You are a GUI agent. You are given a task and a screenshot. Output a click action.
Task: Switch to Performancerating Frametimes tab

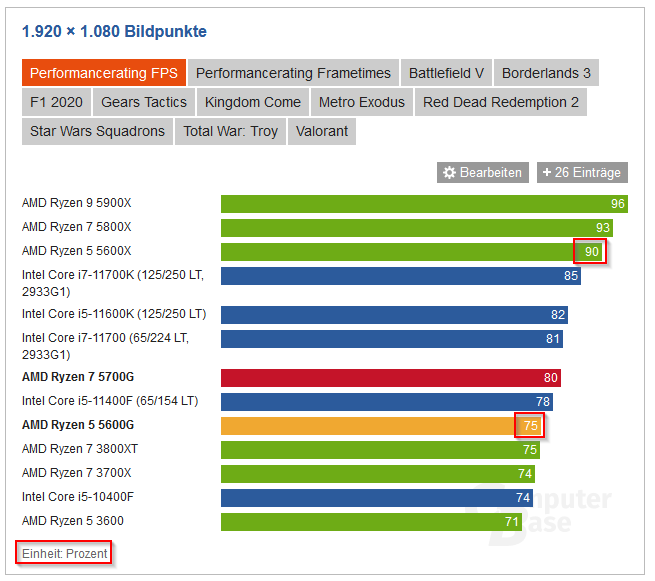point(293,73)
